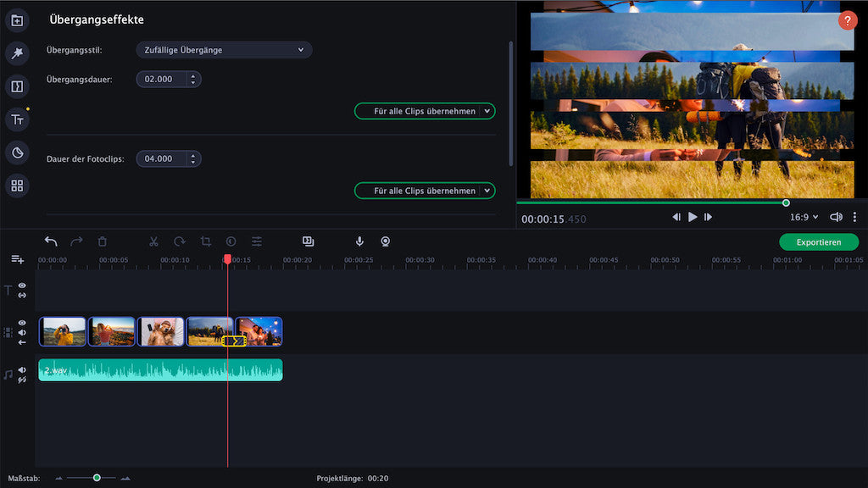Image resolution: width=868 pixels, height=488 pixels.
Task: Mute the 2.wav audio track
Action: tap(22, 369)
